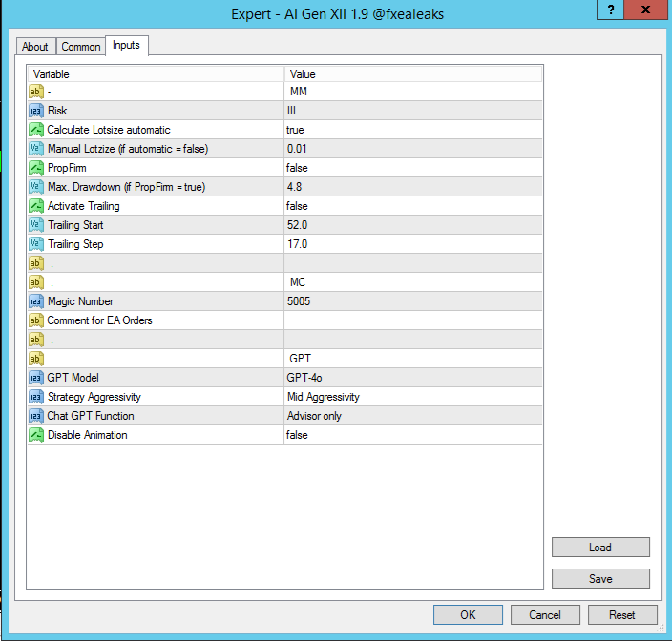Toggle the Disable Animation value false
Image resolution: width=672 pixels, height=641 pixels.
[x=413, y=435]
